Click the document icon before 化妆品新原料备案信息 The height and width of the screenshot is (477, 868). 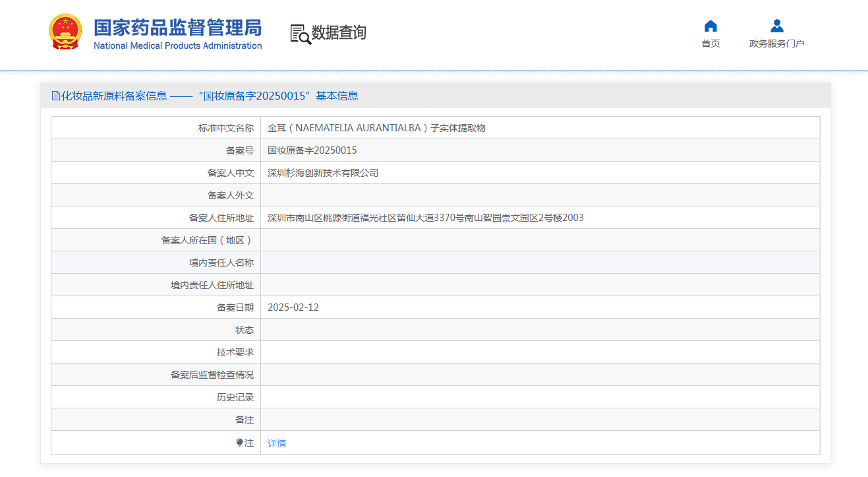tap(56, 96)
